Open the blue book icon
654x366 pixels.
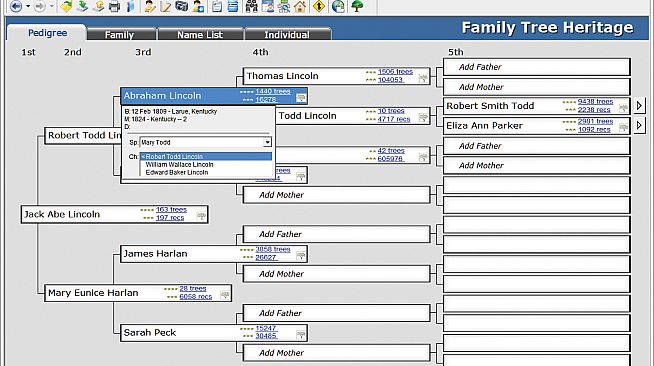point(131,6)
